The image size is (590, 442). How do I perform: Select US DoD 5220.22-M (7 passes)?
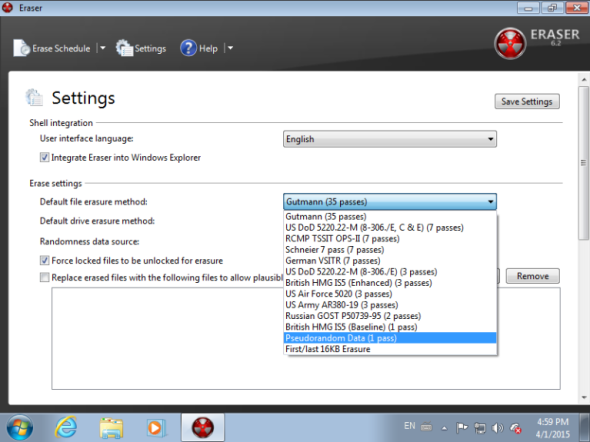[390, 228]
